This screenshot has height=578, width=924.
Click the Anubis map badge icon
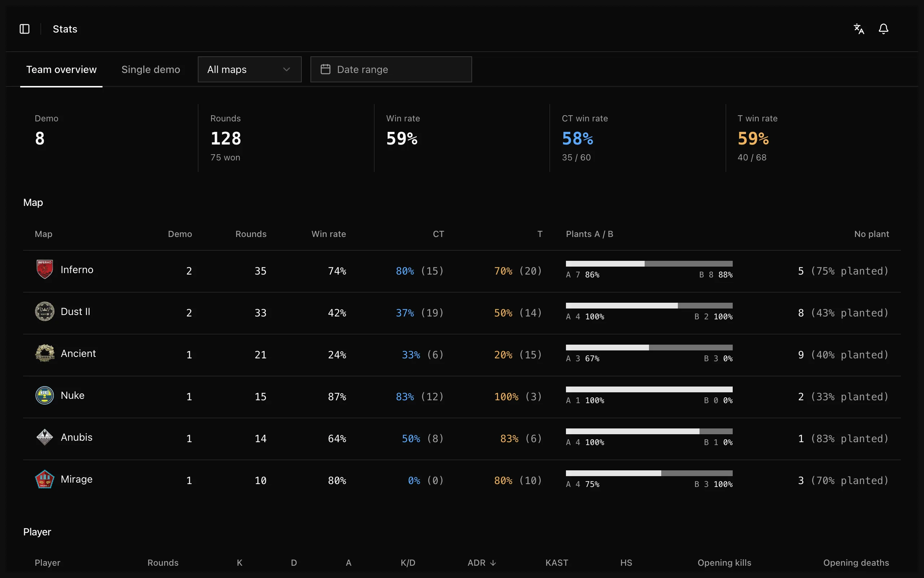(x=45, y=437)
